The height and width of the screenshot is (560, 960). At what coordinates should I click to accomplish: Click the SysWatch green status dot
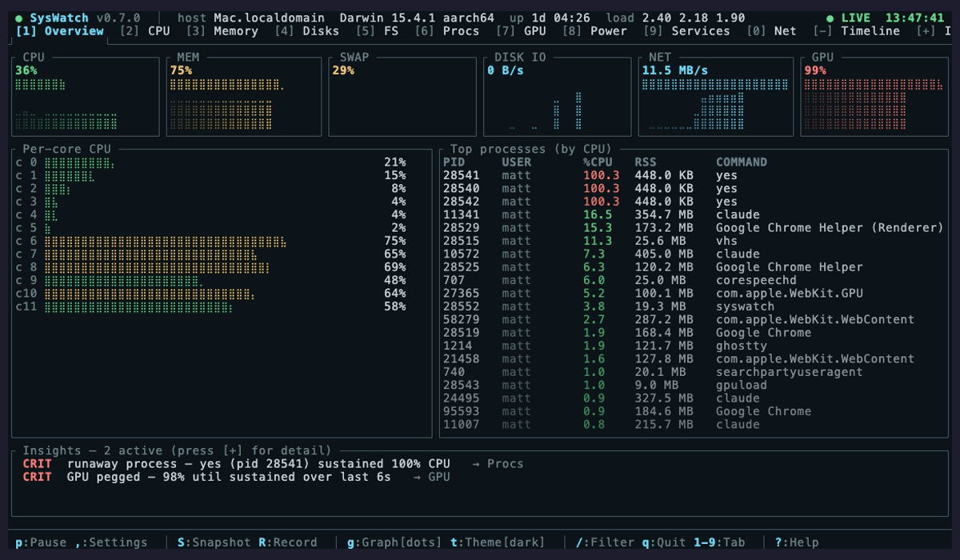19,18
